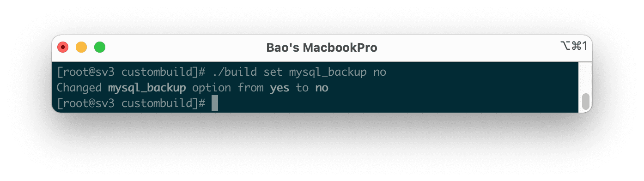Click the bold "no" value in output
Screen dimensions: 644x181
(x=322, y=88)
